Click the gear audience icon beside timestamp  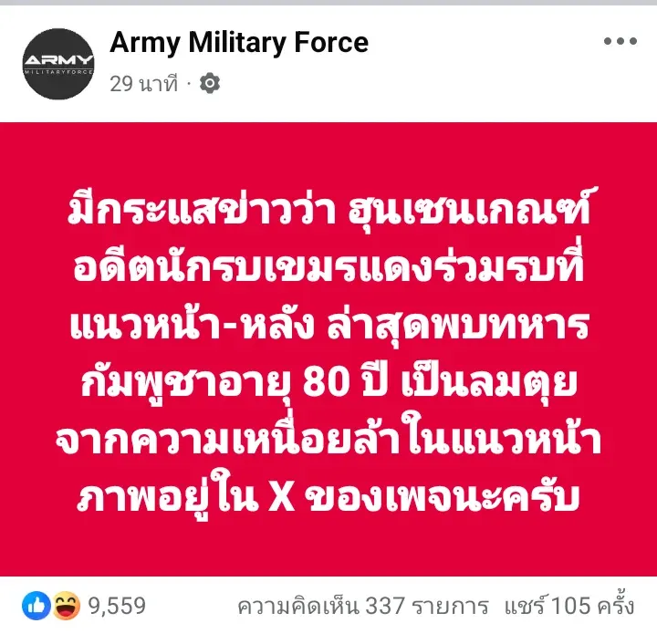click(210, 83)
